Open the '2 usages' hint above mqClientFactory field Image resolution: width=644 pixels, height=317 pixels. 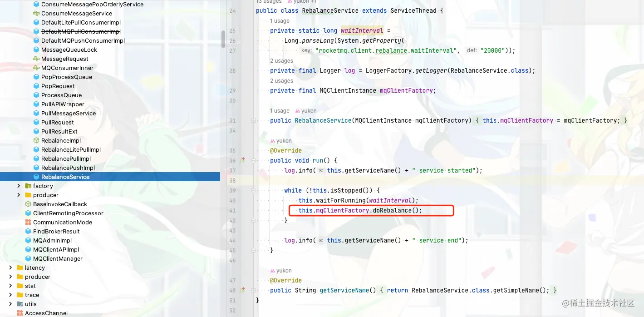point(281,81)
